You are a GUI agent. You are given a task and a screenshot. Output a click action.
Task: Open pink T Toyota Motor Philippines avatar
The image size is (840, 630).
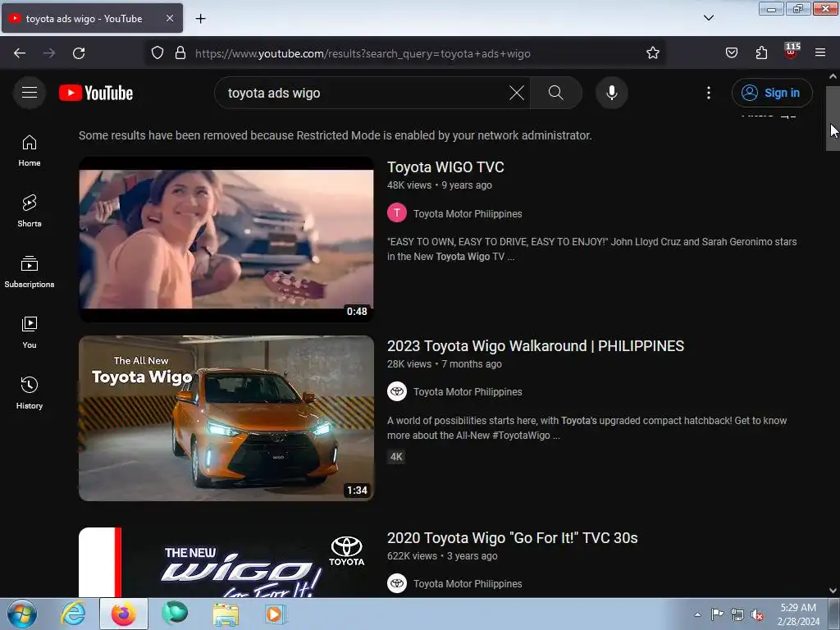pyautogui.click(x=397, y=212)
